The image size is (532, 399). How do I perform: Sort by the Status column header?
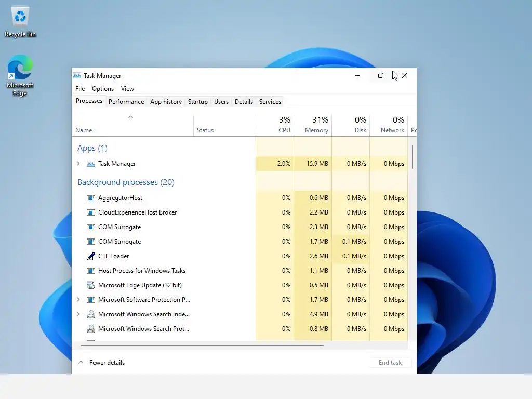(224, 126)
